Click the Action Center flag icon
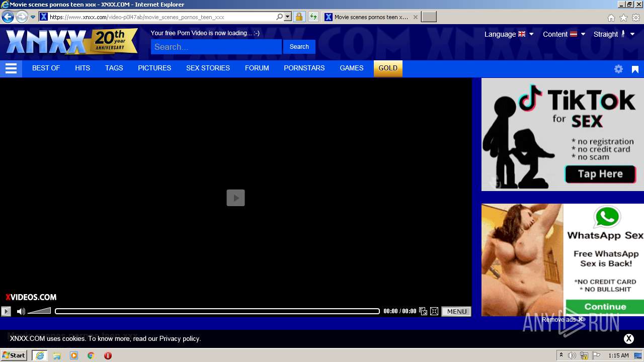The image size is (644, 362). [596, 355]
